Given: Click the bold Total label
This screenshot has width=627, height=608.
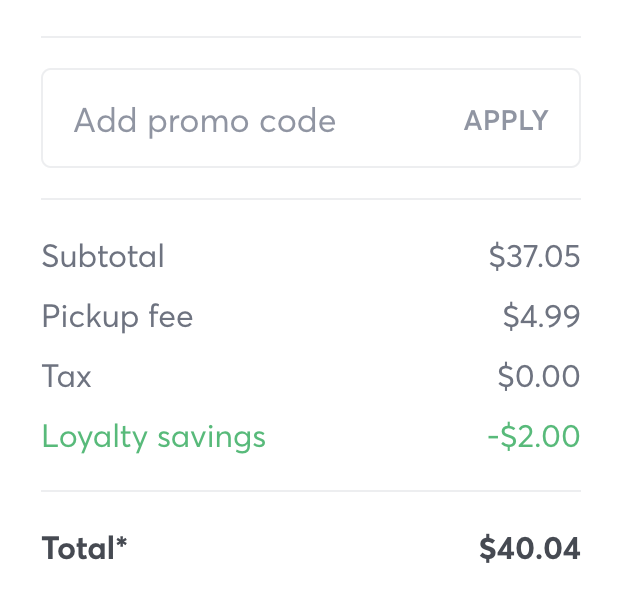Looking at the screenshot, I should (x=78, y=548).
